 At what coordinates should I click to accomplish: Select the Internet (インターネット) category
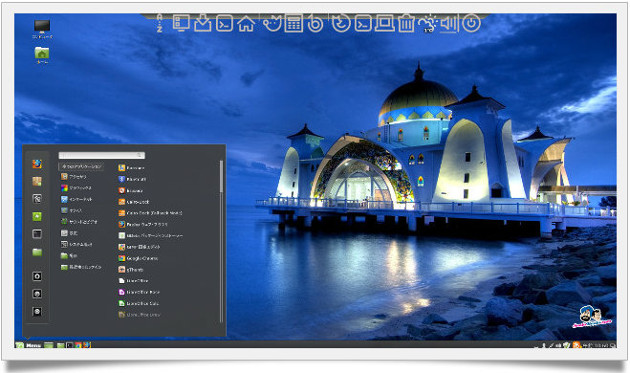coord(77,199)
